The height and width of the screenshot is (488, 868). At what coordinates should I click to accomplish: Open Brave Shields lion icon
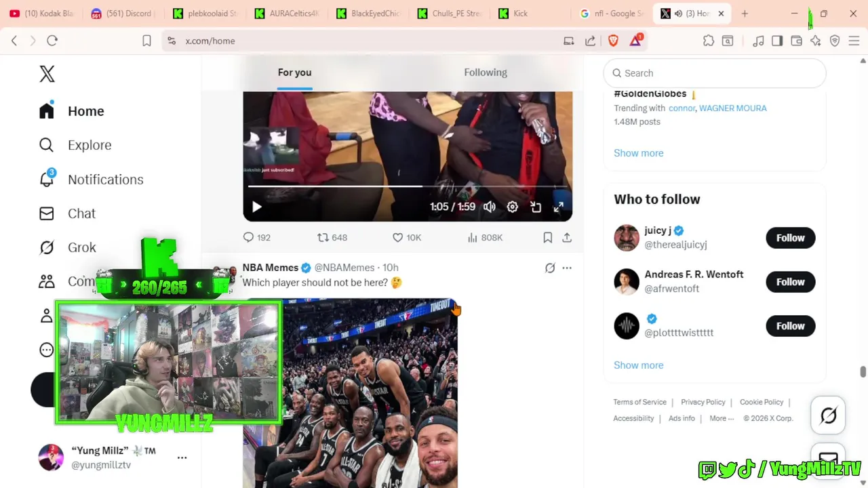[x=613, y=41]
